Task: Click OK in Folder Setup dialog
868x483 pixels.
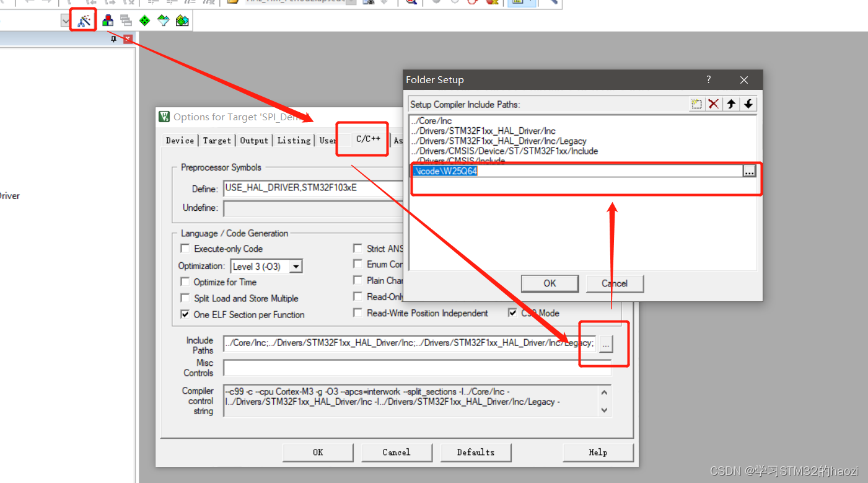Action: [x=550, y=283]
